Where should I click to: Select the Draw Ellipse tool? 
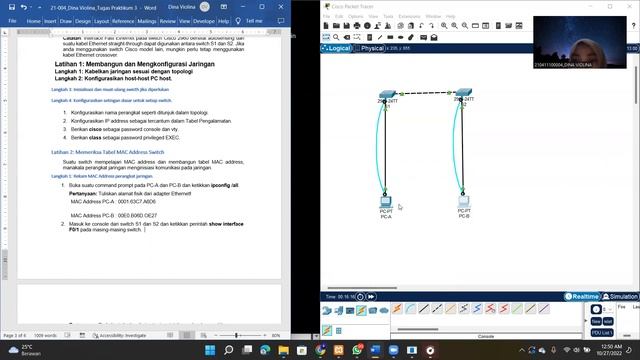401,38
